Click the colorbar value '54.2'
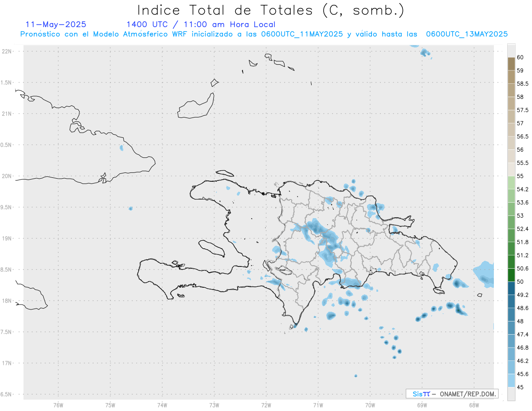 [523, 189]
